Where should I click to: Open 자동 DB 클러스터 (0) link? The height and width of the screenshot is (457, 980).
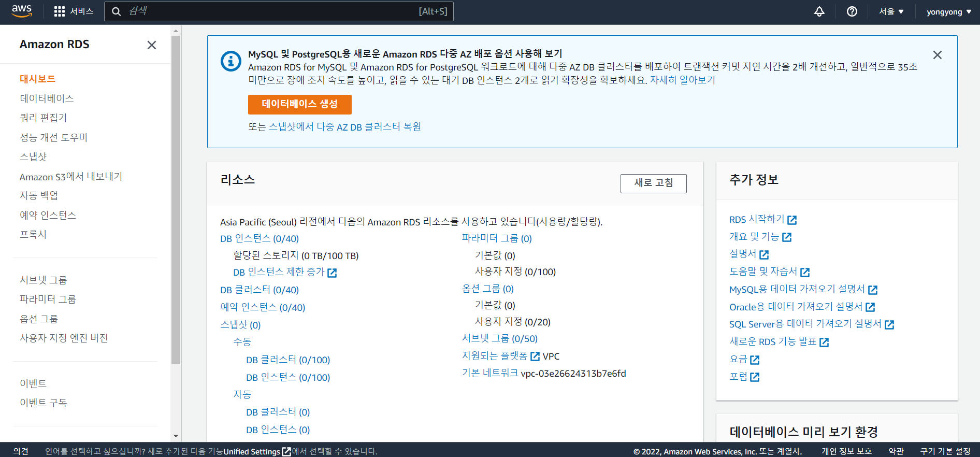click(x=278, y=412)
